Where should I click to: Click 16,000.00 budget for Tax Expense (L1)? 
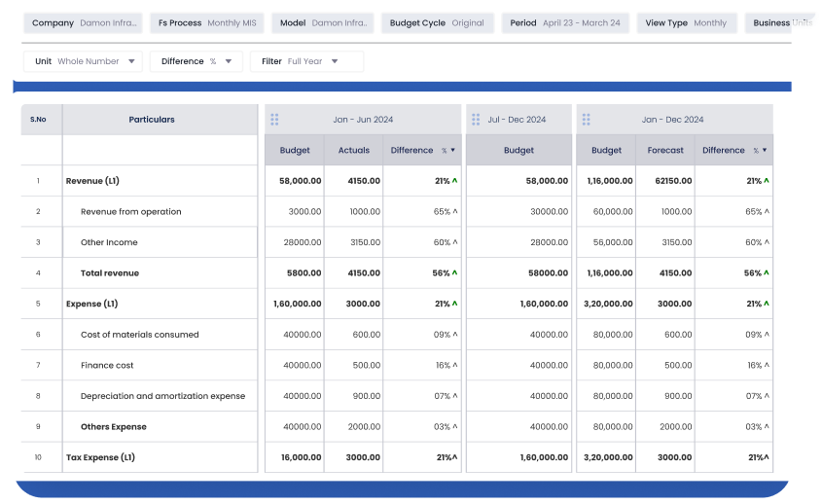point(301,457)
